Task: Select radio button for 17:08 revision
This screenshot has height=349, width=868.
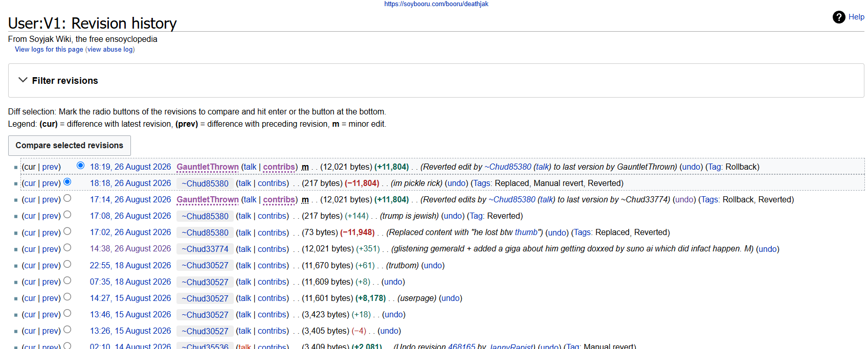Action: 67,215
